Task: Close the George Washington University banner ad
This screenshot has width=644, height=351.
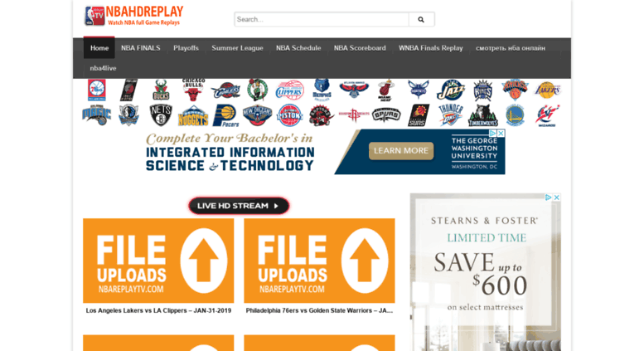Action: coord(501,133)
